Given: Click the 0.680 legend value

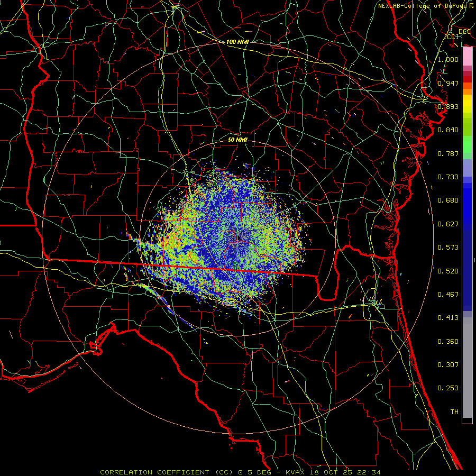Looking at the screenshot, I should click(x=448, y=200).
